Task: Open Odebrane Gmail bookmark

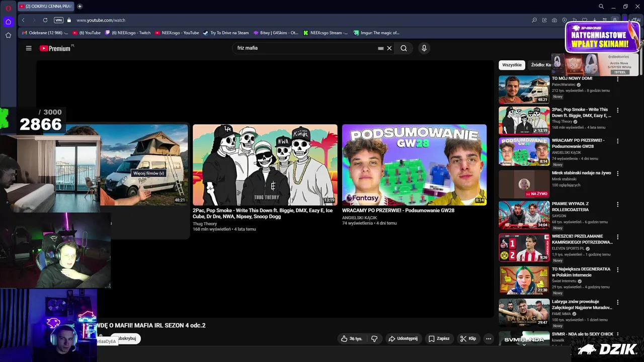Action: (45, 33)
